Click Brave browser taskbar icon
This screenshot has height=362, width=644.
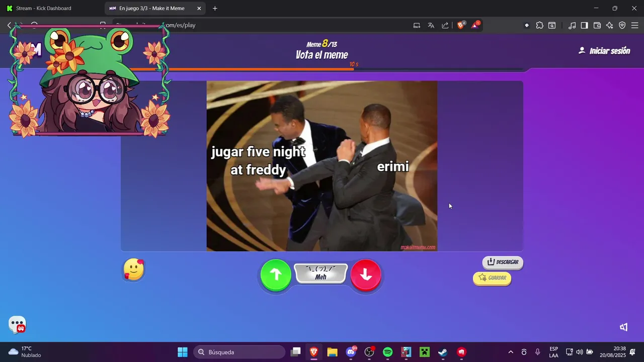[314, 352]
